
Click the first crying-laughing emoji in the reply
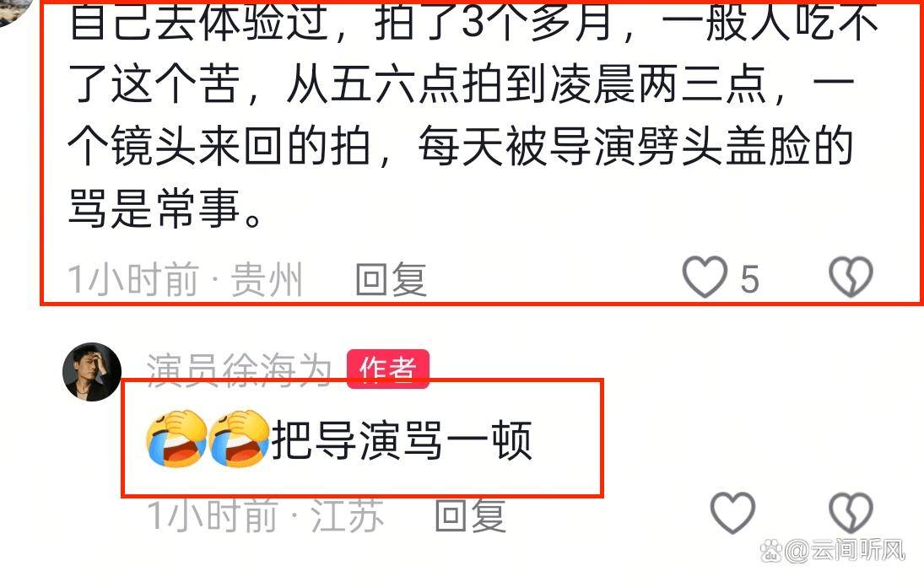(x=177, y=439)
